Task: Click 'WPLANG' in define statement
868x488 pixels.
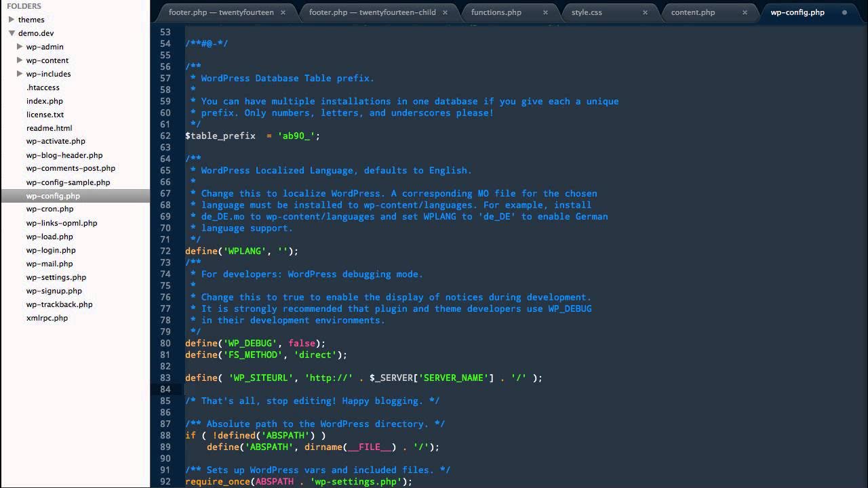Action: [245, 251]
